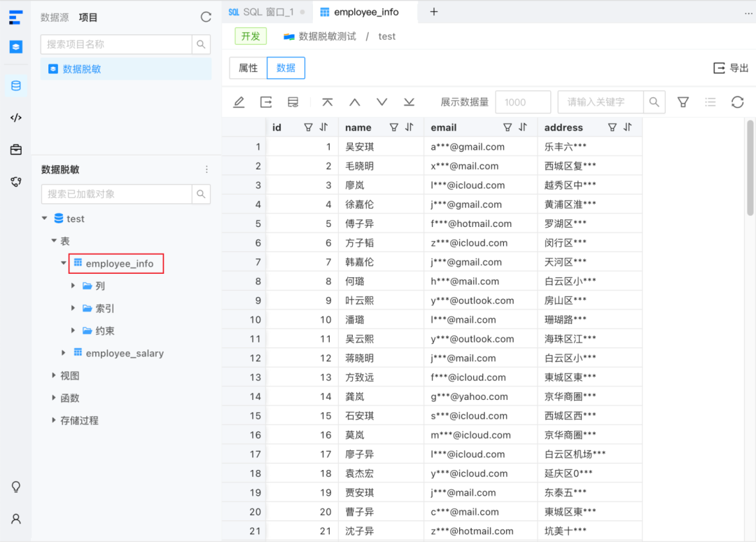The height and width of the screenshot is (542, 756).
Task: Open the 数据脱敏 panel more options menu
Action: (206, 169)
